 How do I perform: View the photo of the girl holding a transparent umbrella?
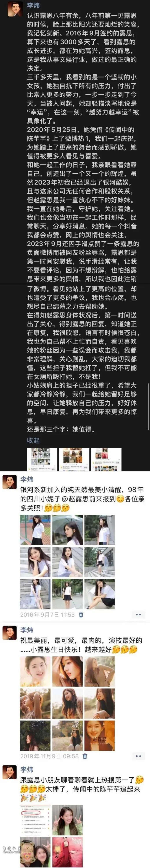67,530
